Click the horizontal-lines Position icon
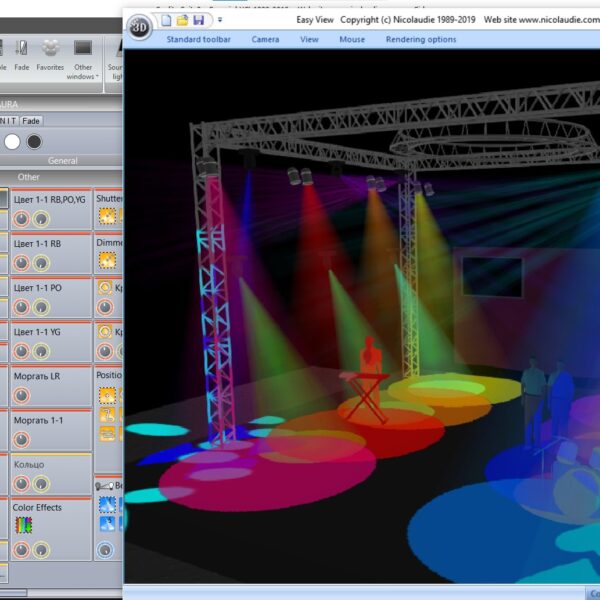This screenshot has width=600, height=600. tap(108, 434)
